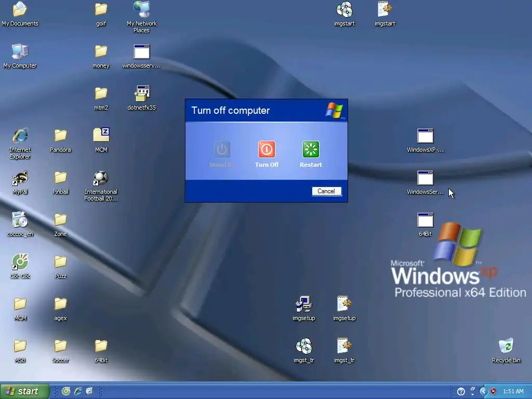
Task: Cancel the Turn off computer dialog
Action: point(326,191)
